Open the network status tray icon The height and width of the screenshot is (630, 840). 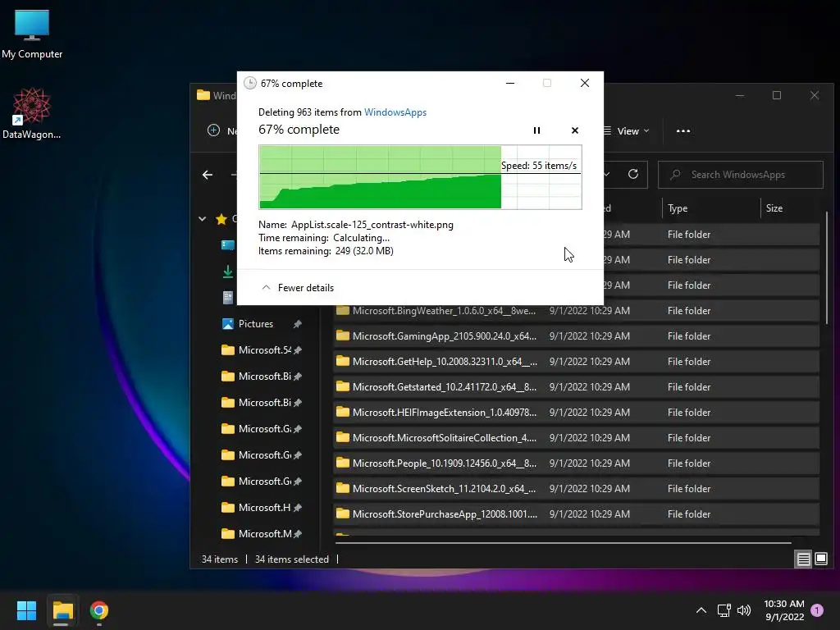point(724,610)
